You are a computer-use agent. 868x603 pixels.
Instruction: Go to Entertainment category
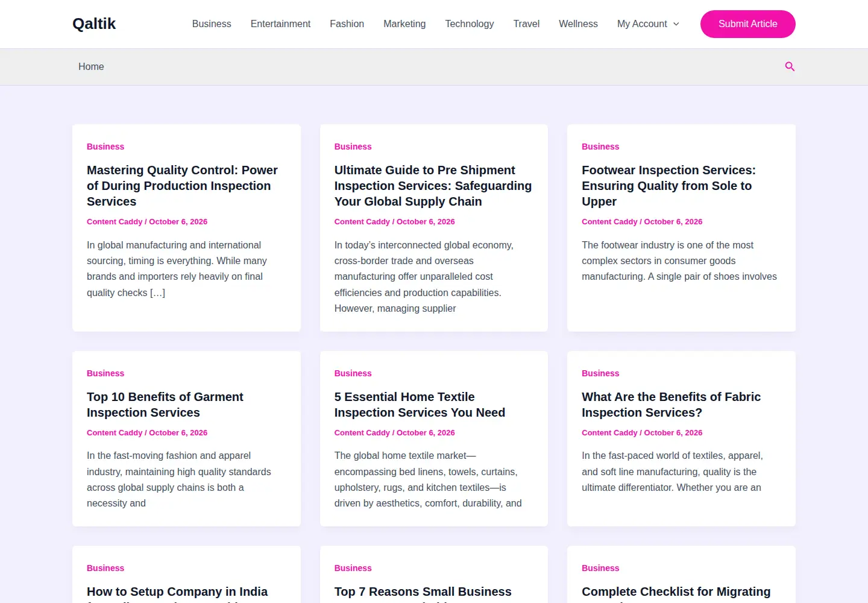[x=280, y=24]
